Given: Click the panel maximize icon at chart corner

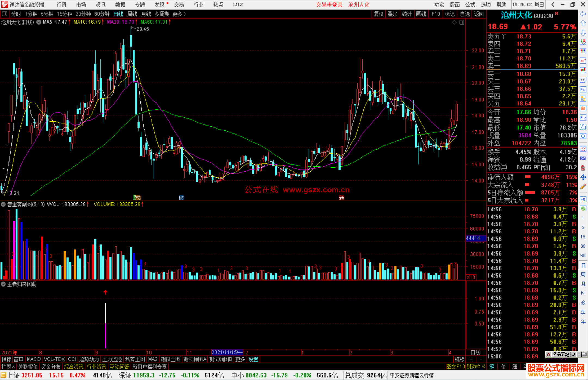Looking at the screenshot, I should pyautogui.click(x=462, y=22).
